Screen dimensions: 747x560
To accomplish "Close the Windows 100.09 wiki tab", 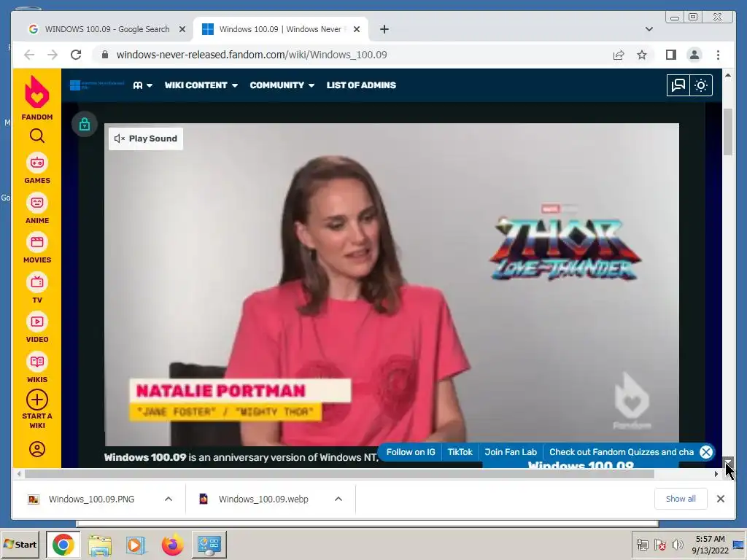I will [x=356, y=29].
